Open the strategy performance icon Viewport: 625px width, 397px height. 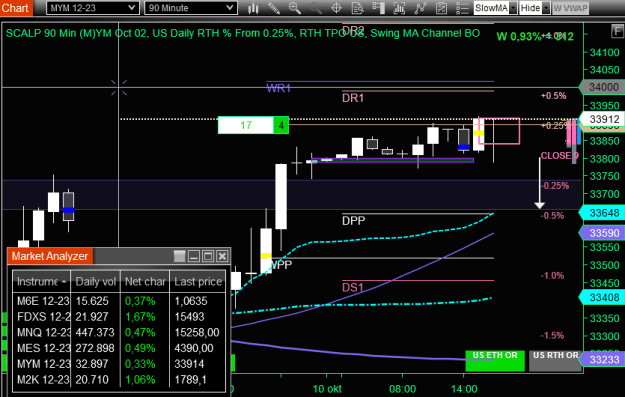click(441, 8)
